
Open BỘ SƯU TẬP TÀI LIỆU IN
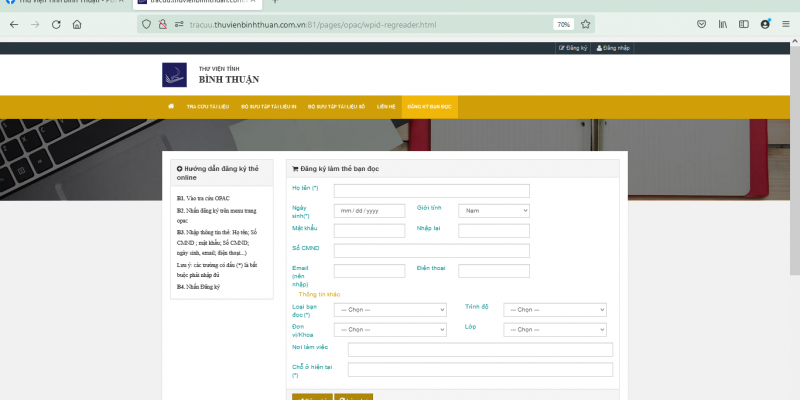(268, 107)
